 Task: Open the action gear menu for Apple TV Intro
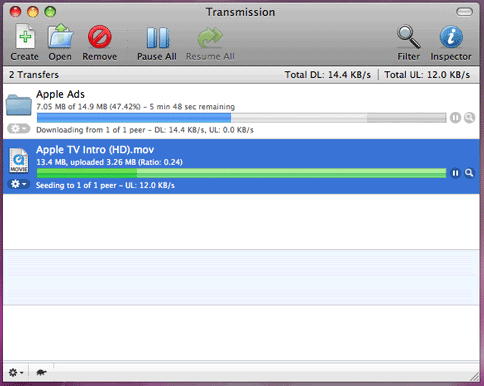pyautogui.click(x=19, y=184)
